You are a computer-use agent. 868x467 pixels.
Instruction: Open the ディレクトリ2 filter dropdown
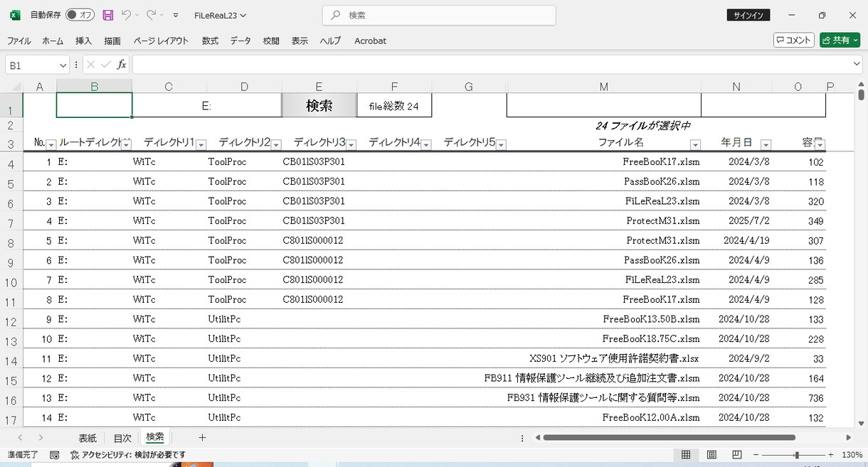pyautogui.click(x=276, y=145)
